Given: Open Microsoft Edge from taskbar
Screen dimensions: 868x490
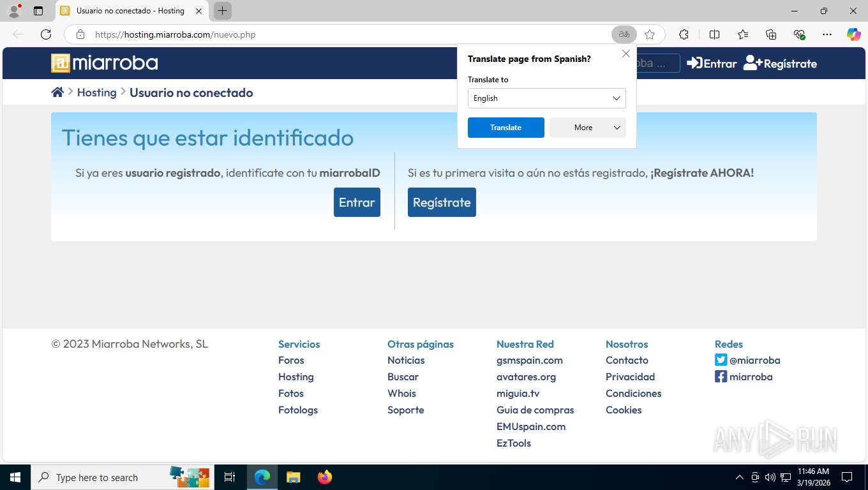Looking at the screenshot, I should [262, 477].
